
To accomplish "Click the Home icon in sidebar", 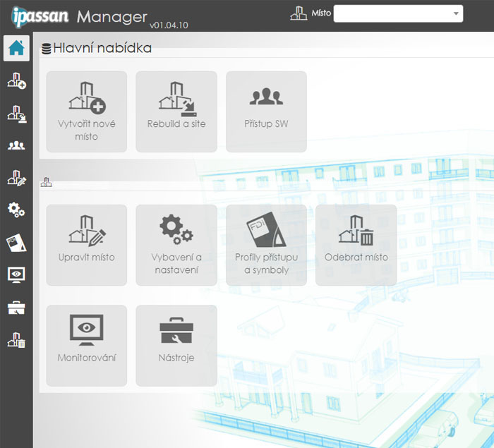I will (x=16, y=49).
